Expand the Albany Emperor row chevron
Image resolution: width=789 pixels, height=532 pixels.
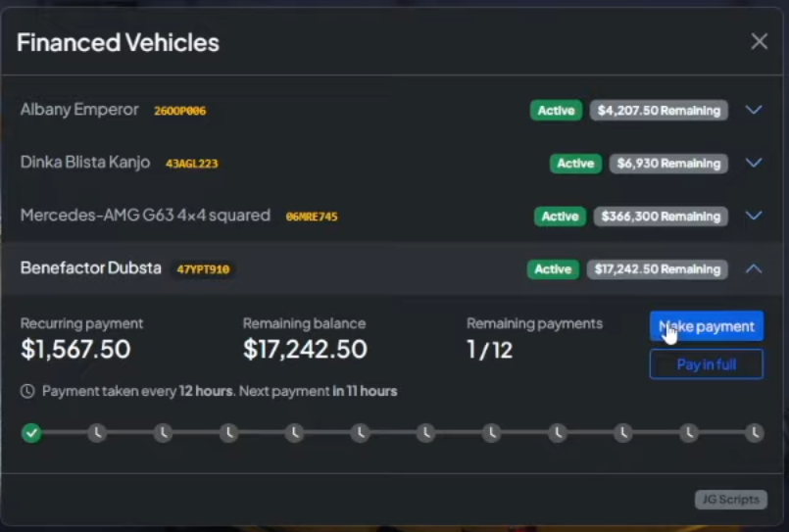click(x=753, y=110)
